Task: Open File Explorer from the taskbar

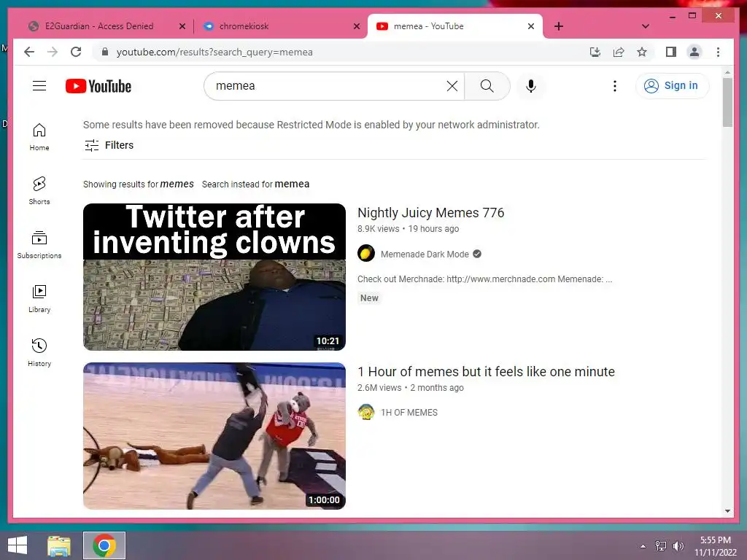Action: [59, 545]
